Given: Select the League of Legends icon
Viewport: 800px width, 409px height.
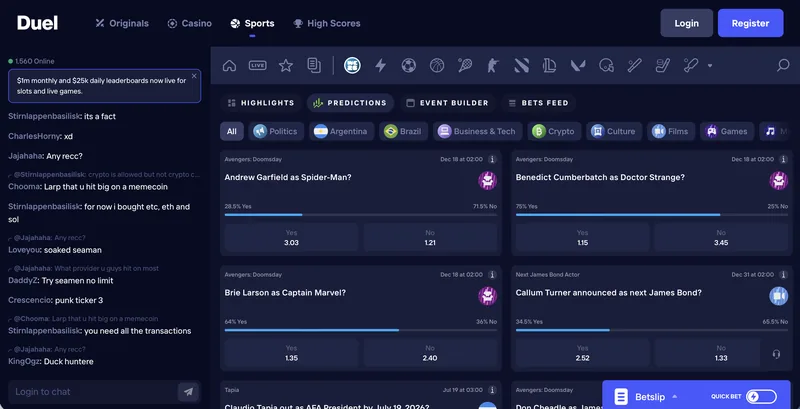Looking at the screenshot, I should [549, 65].
